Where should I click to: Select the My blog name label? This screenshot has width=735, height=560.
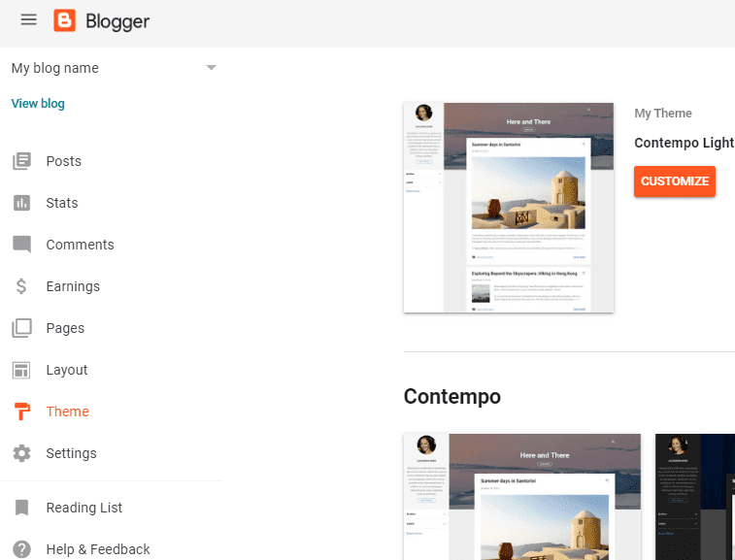[x=54, y=68]
